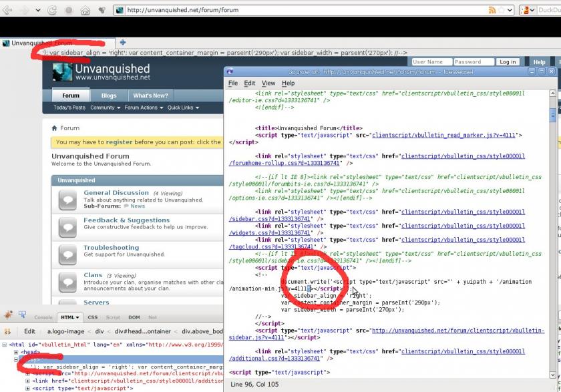Collapse the html root node
561x392 pixels.
click(4, 345)
